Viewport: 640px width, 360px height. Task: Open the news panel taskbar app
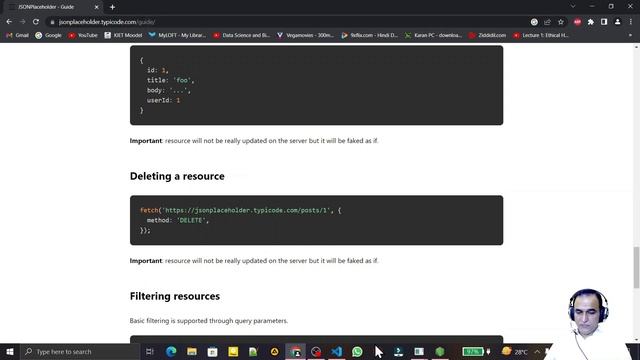coord(419,351)
